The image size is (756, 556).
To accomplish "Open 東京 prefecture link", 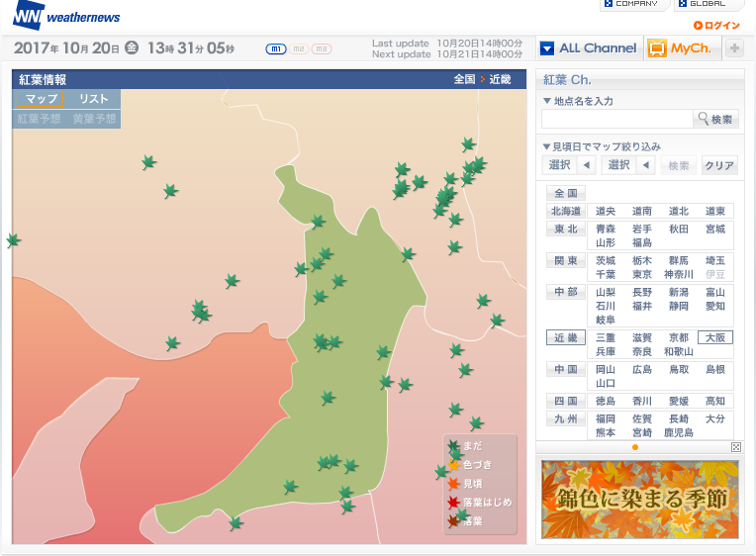I will [x=642, y=274].
